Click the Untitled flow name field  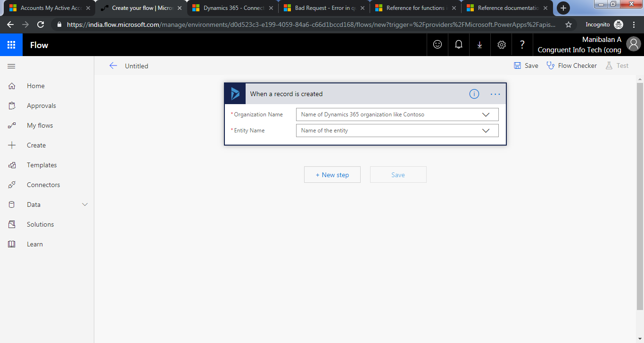point(137,66)
